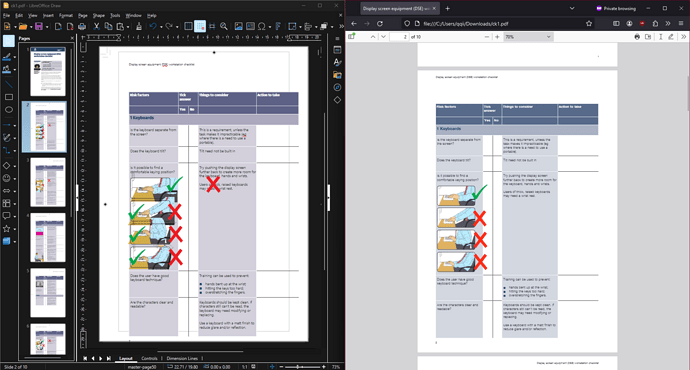This screenshot has width=690, height=370.
Task: Reload the PDF in Firefox
Action: pyautogui.click(x=380, y=23)
